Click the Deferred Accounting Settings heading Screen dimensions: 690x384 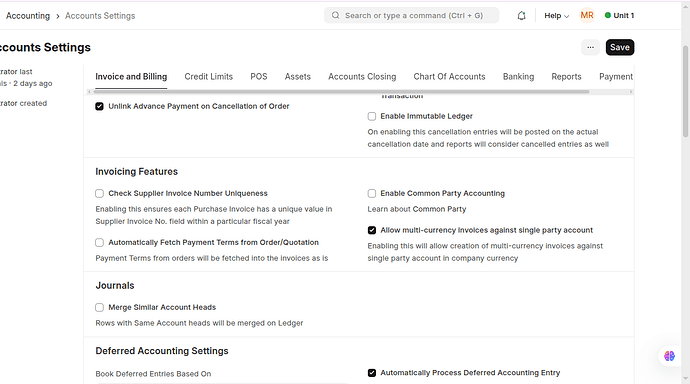(162, 351)
